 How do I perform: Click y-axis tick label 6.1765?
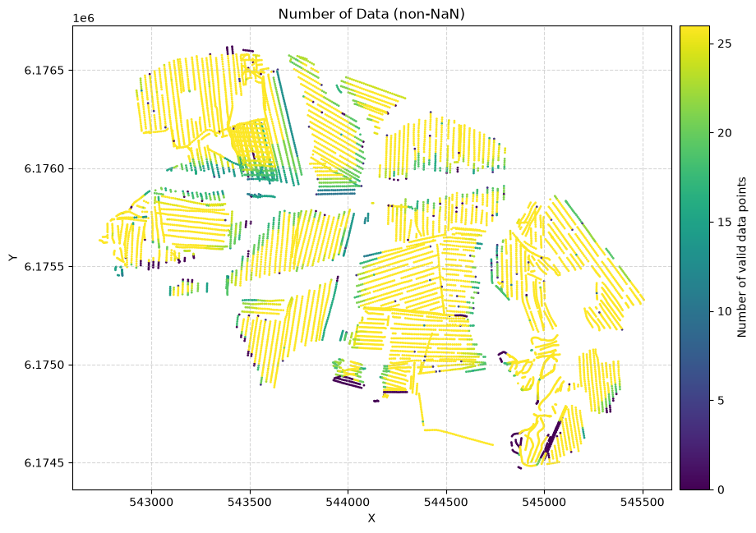click(44, 71)
